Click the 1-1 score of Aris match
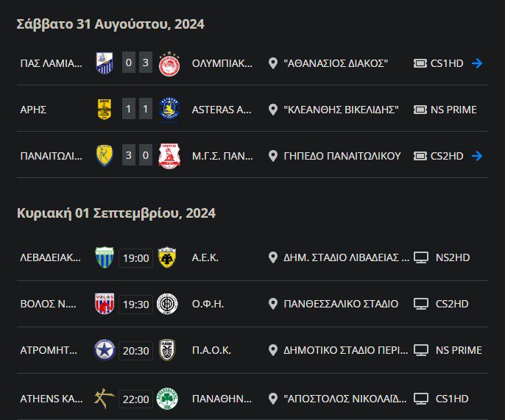Viewport: 505px width, 420px height. [137, 110]
